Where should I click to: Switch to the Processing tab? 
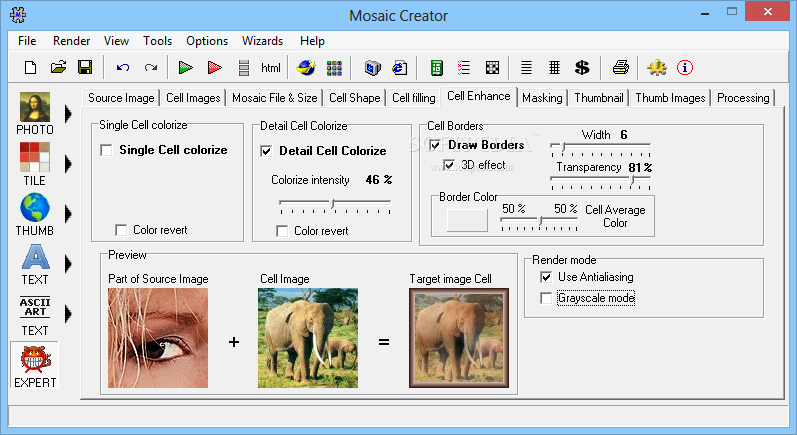pos(743,98)
